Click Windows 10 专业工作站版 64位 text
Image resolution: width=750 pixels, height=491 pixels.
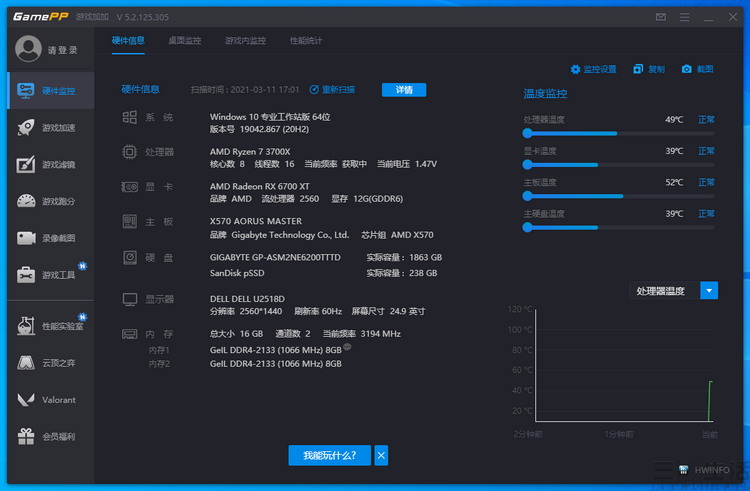(x=270, y=117)
